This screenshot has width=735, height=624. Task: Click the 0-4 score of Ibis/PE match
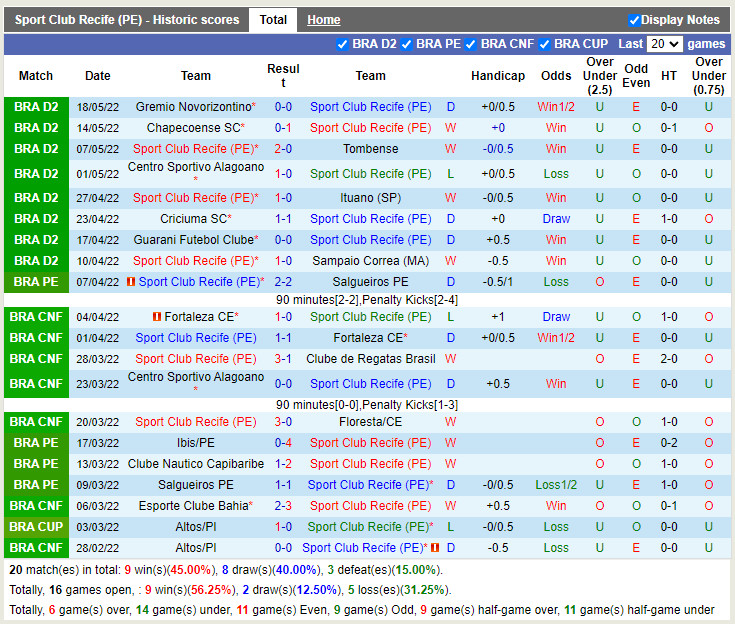tap(283, 443)
